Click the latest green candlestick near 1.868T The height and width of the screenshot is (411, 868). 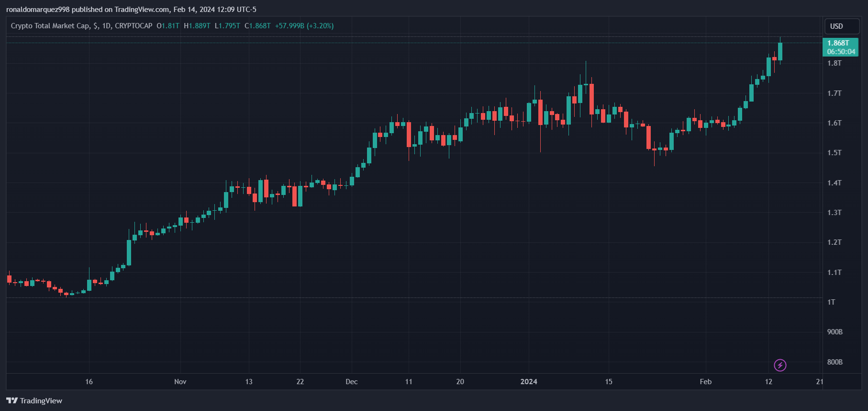(780, 51)
